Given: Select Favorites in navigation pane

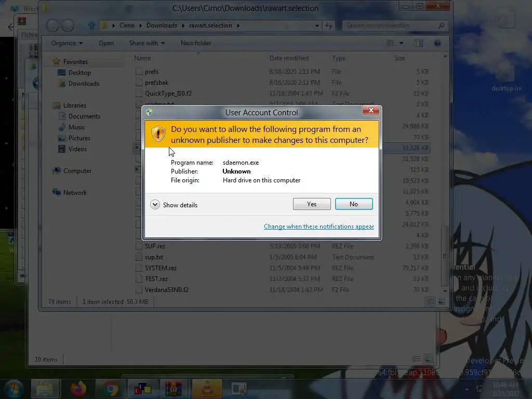Looking at the screenshot, I should click(x=75, y=62).
